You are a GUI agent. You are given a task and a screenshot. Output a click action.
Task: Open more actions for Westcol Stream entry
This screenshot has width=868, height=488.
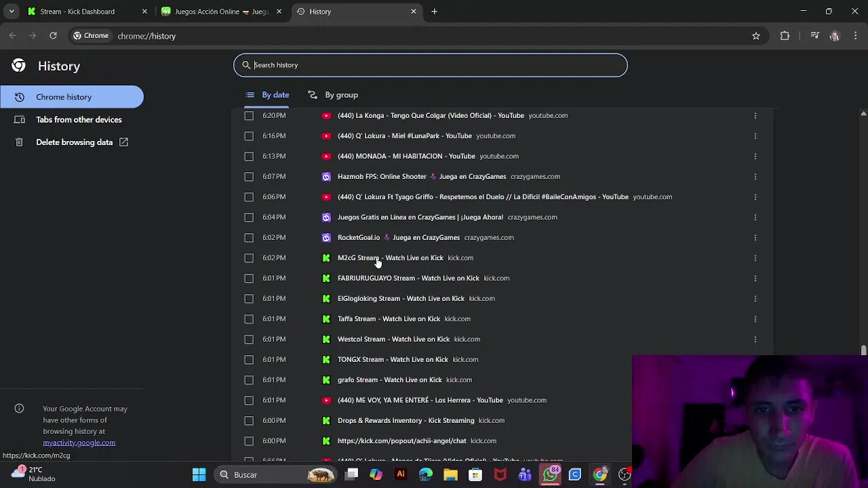click(x=755, y=339)
